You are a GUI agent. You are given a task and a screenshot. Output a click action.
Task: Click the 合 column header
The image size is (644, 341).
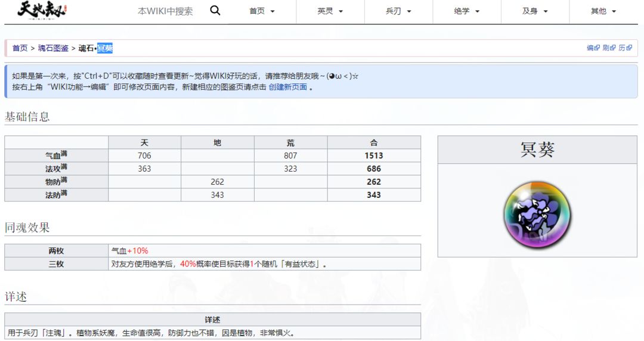point(374,142)
